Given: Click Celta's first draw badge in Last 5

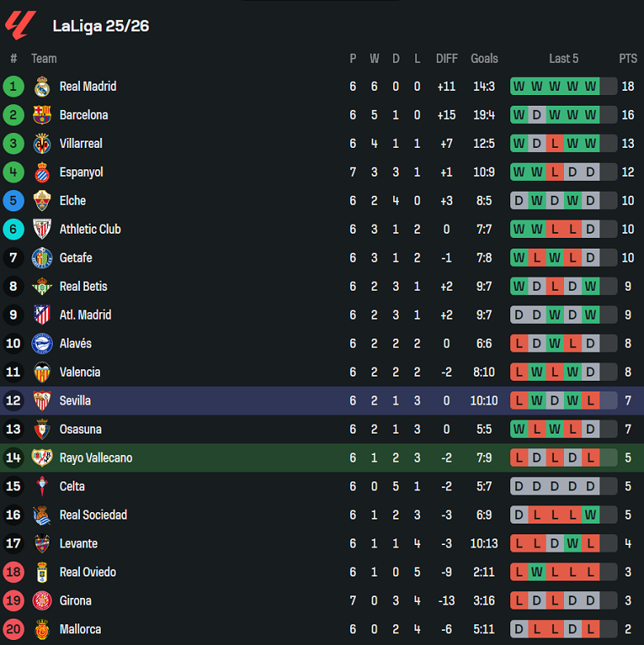Looking at the screenshot, I should 519,486.
